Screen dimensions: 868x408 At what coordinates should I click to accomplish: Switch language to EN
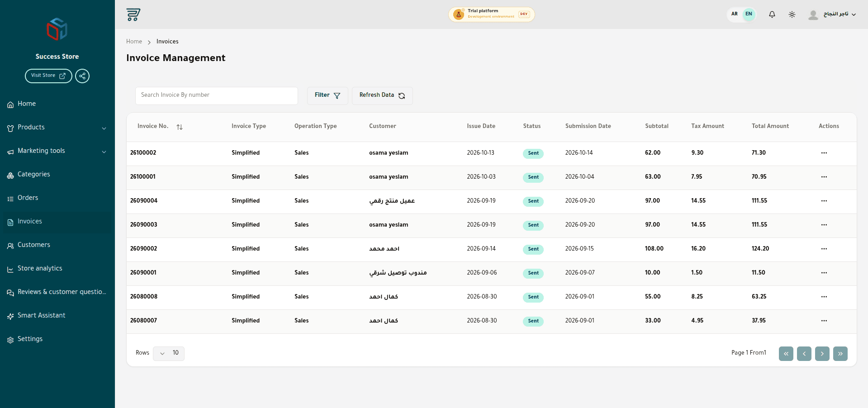point(749,14)
